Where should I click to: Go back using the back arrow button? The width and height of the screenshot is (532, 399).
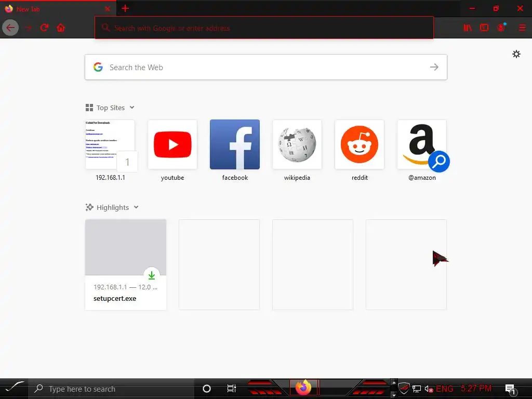(x=10, y=28)
